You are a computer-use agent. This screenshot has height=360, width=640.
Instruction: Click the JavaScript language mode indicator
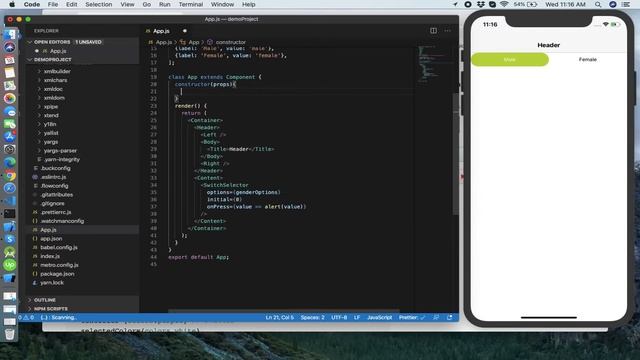380,317
